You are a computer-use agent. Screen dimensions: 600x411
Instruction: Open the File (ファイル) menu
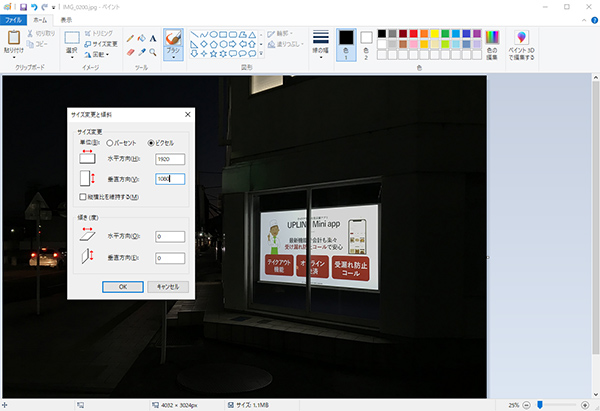pos(13,20)
